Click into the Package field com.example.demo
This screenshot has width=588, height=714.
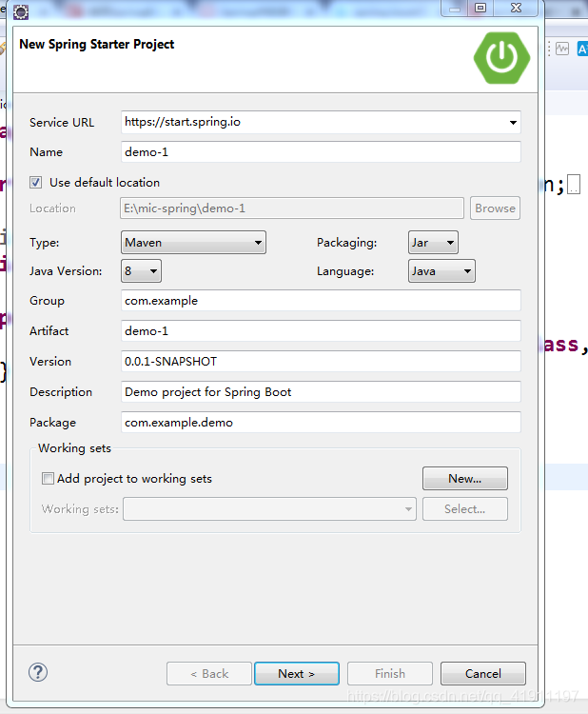(x=321, y=422)
